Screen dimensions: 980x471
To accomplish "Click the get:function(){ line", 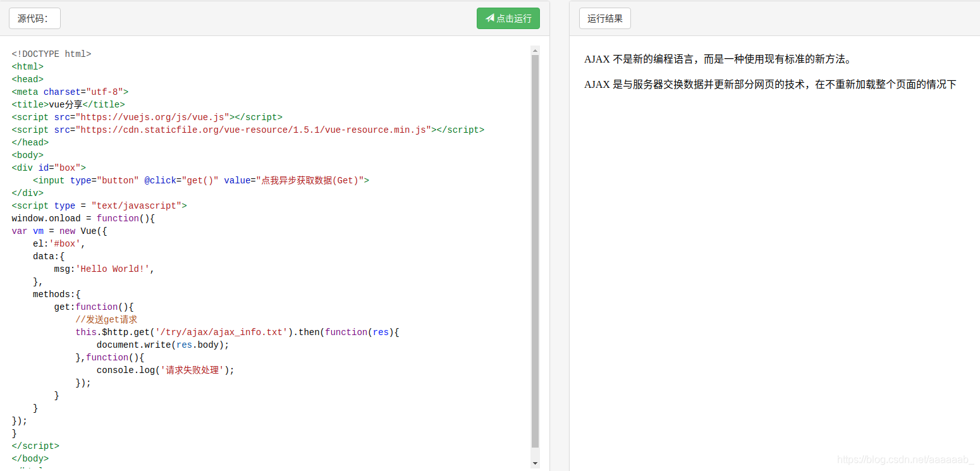I will tap(94, 307).
